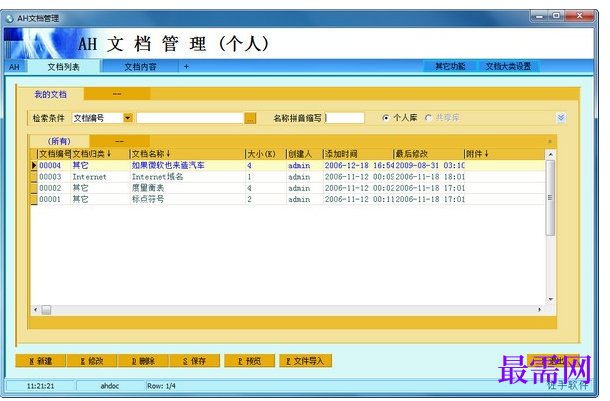Viewport: 610px width, 401px height.
Task: Open the AH tab
Action: point(15,67)
